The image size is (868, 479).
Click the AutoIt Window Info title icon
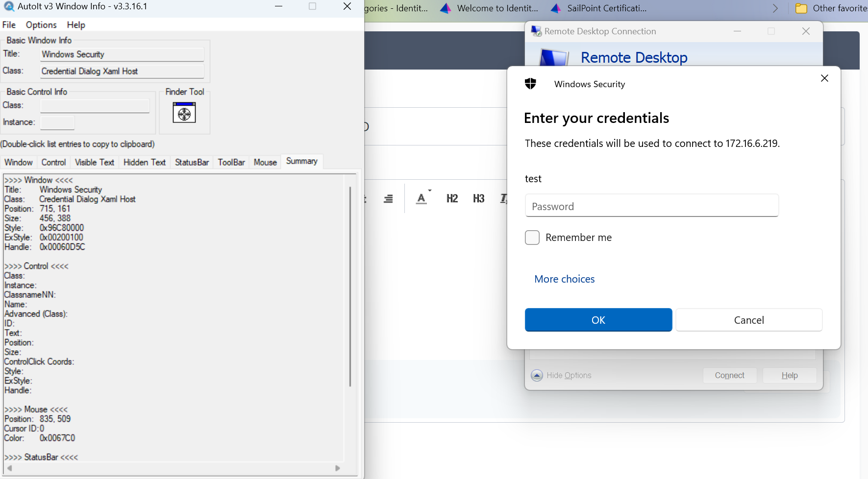(9, 6)
